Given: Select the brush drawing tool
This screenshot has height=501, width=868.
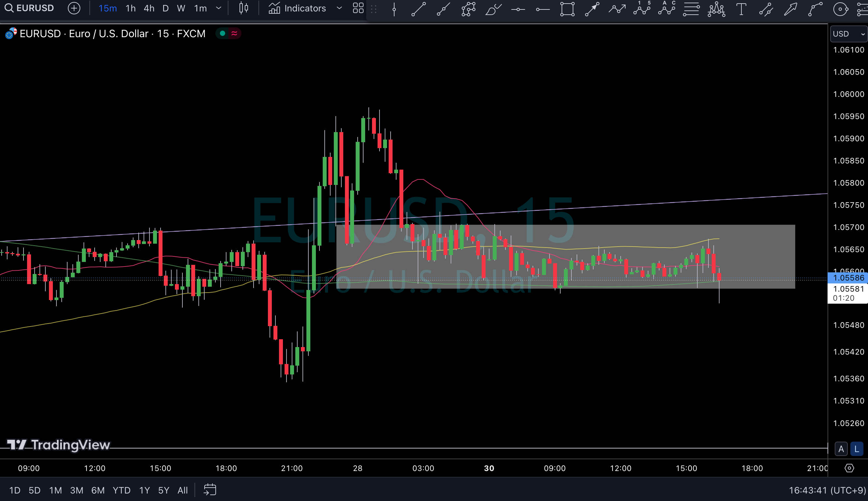Looking at the screenshot, I should [493, 8].
